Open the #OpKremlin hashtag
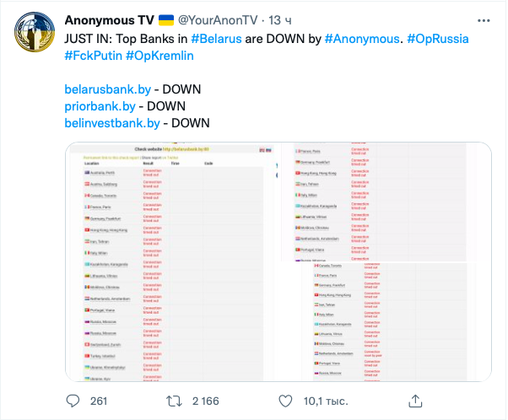Screen dimensions: 508x420 tap(160, 56)
